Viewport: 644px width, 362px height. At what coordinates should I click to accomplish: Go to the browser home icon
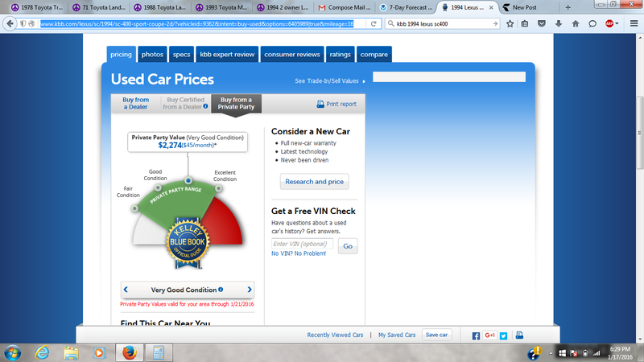coord(576,24)
